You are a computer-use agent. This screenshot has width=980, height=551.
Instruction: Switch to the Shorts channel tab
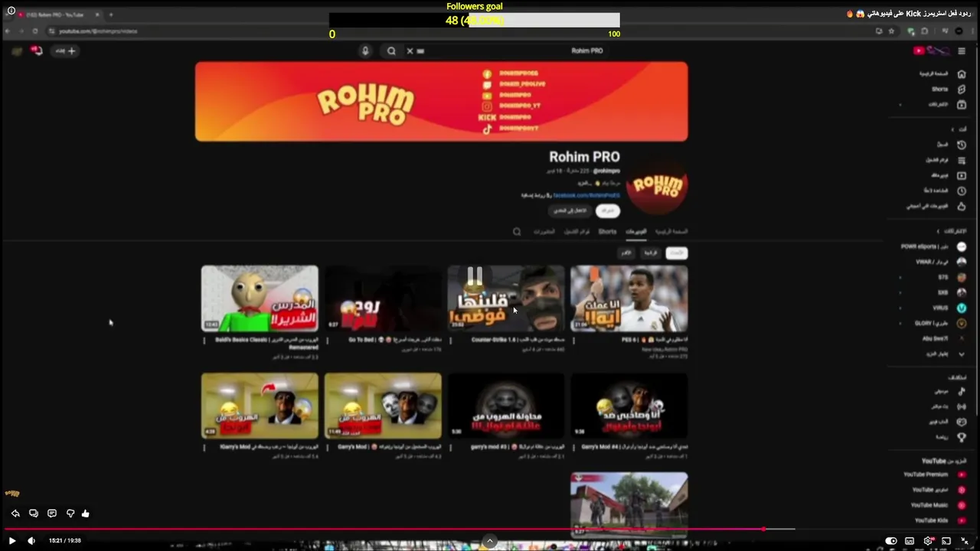click(607, 231)
